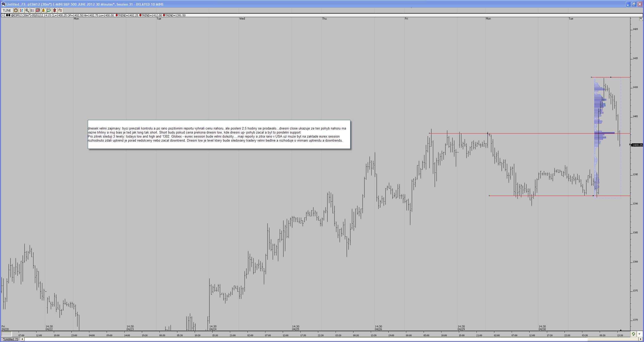Activate the magnifier zoom tool
This screenshot has height=342, width=644.
point(27,10)
